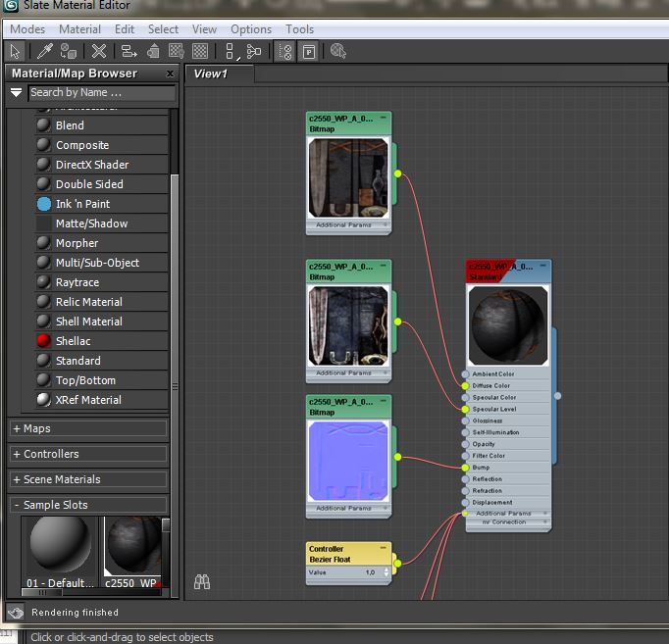
Task: Click Assign Material to Selection icon
Action: (x=69, y=52)
